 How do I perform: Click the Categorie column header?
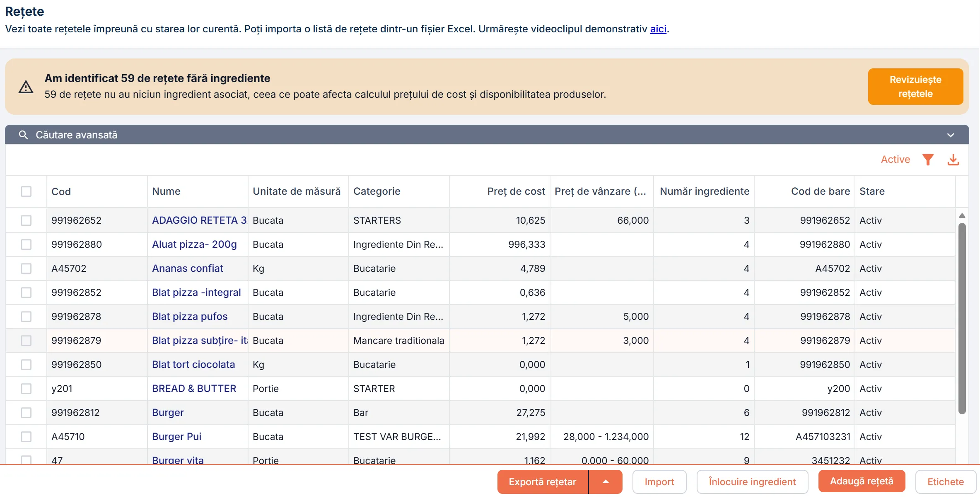[x=399, y=191]
